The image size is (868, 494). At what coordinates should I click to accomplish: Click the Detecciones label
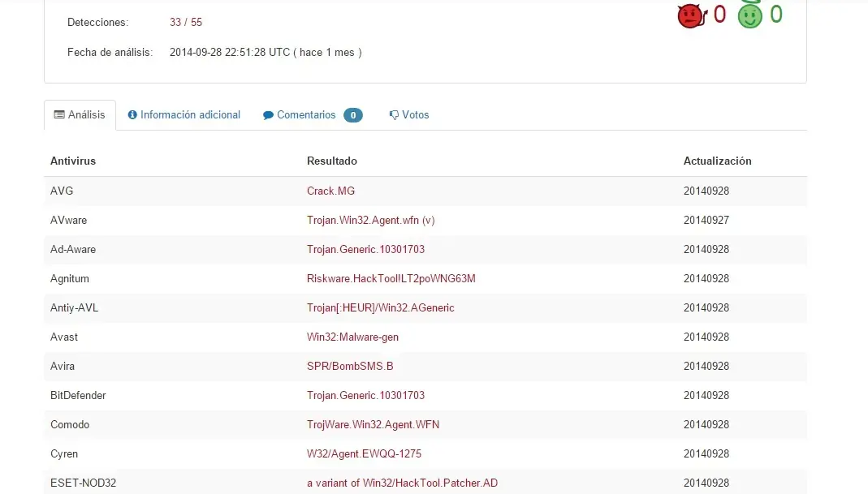(x=98, y=22)
